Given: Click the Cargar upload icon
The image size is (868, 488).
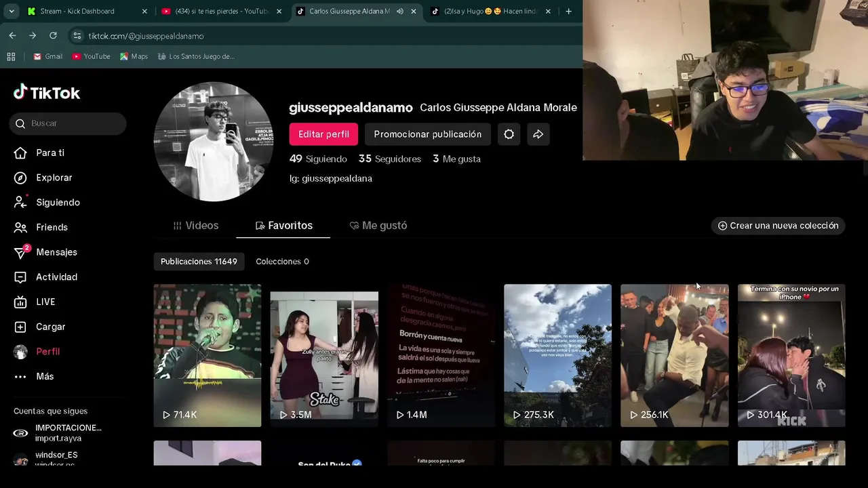Looking at the screenshot, I should click(x=20, y=327).
